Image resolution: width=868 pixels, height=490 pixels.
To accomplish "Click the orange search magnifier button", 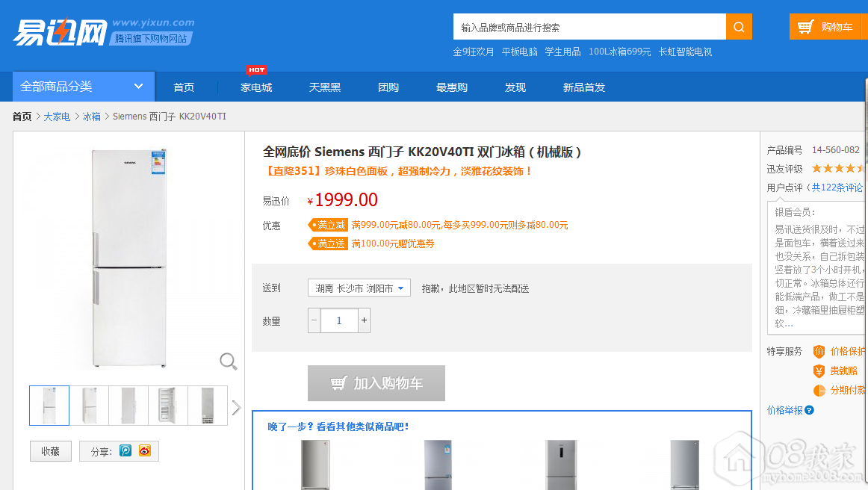I will 738,28.
